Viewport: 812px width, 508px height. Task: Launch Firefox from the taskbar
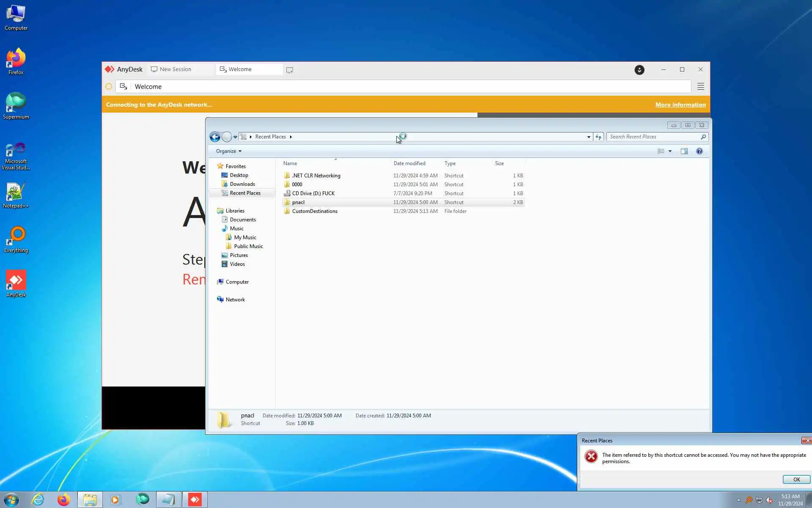[64, 500]
